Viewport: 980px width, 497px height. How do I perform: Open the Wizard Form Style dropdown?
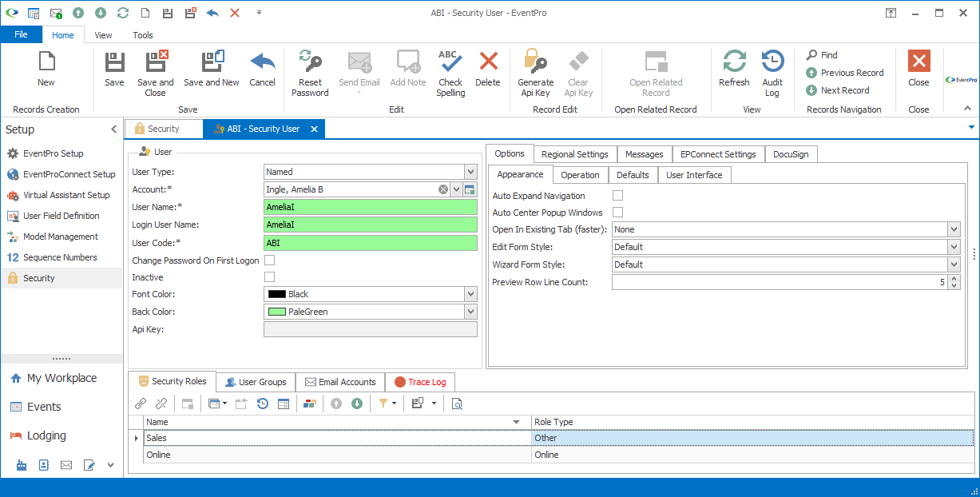pos(954,264)
